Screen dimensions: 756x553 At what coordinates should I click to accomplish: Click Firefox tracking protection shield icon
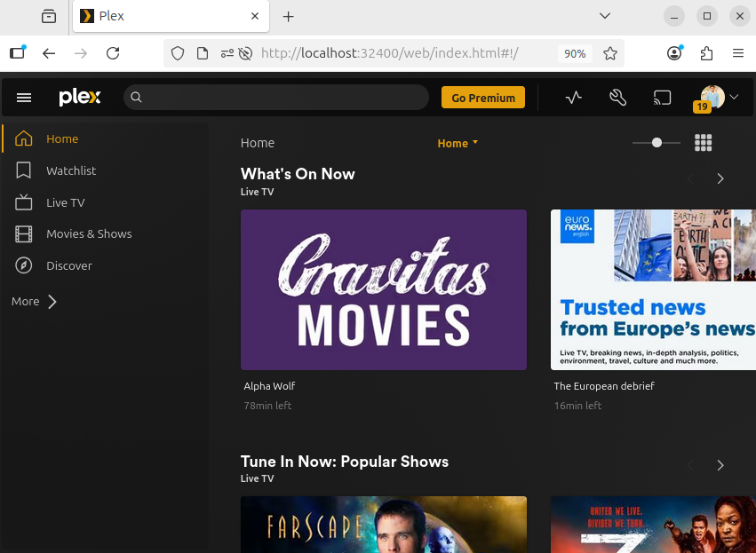pos(178,53)
